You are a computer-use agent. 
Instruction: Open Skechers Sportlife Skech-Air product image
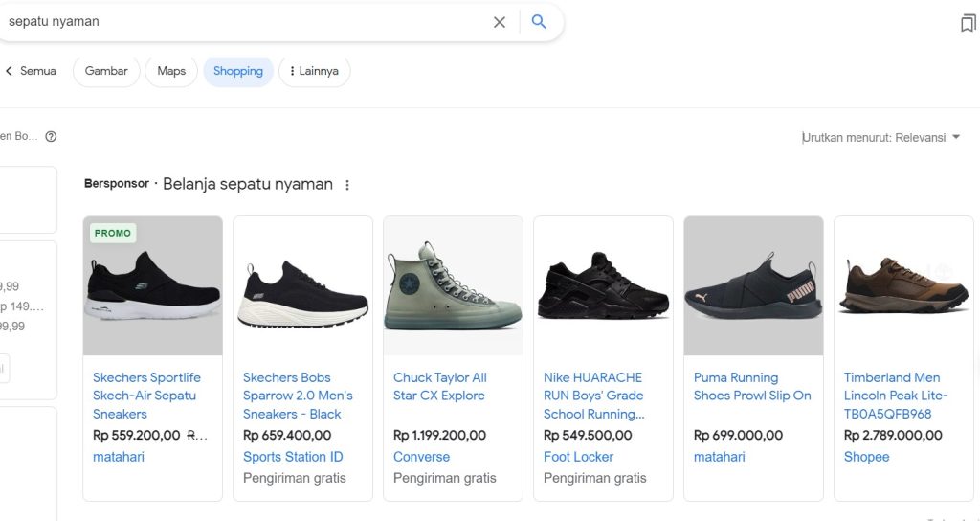pyautogui.click(x=152, y=285)
